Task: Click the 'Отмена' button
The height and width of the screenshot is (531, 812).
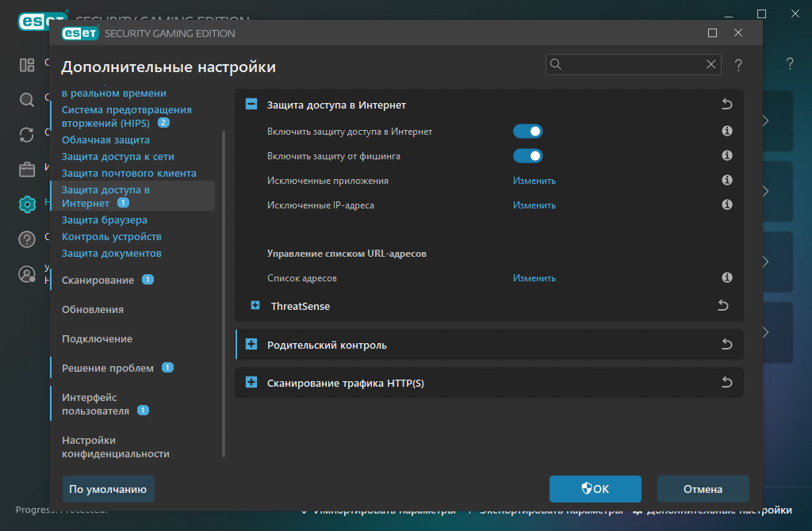Action: (703, 489)
